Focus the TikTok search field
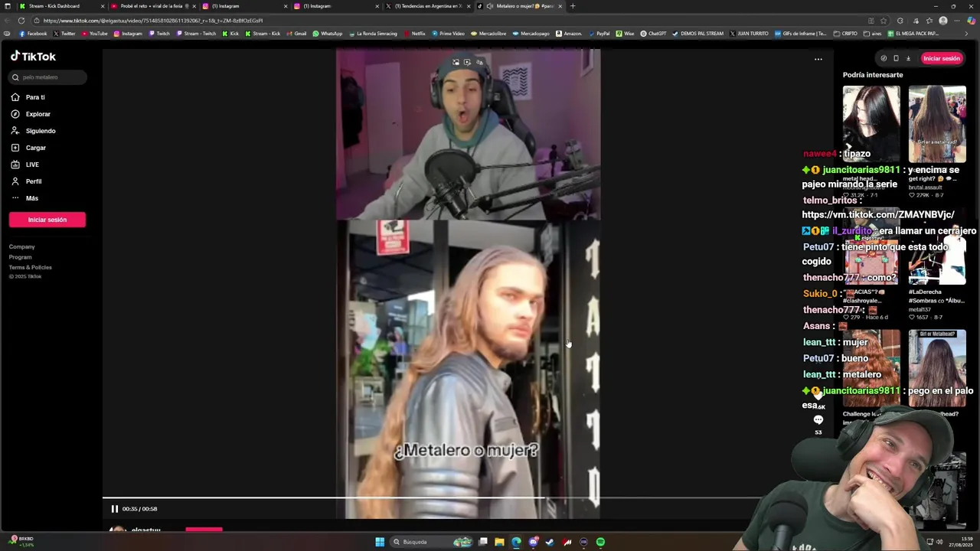The height and width of the screenshot is (551, 980). (x=48, y=77)
